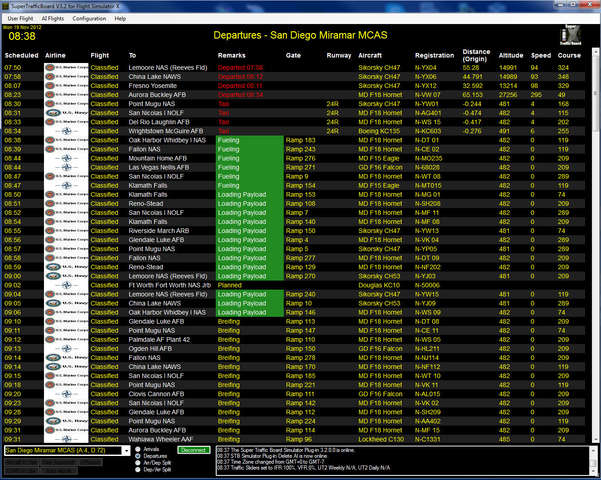Click the message log scrollbar at the bottom right
Screen dimensions: 601x480
pos(593,460)
